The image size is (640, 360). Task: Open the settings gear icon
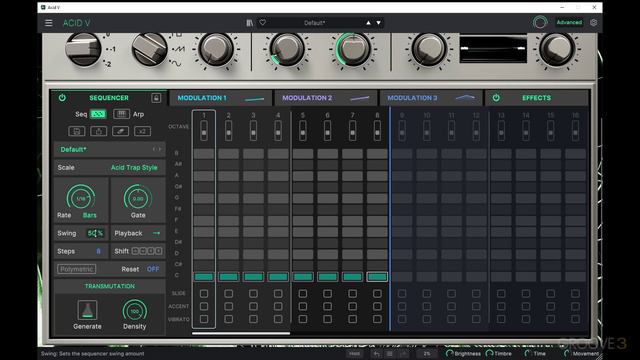coord(593,22)
